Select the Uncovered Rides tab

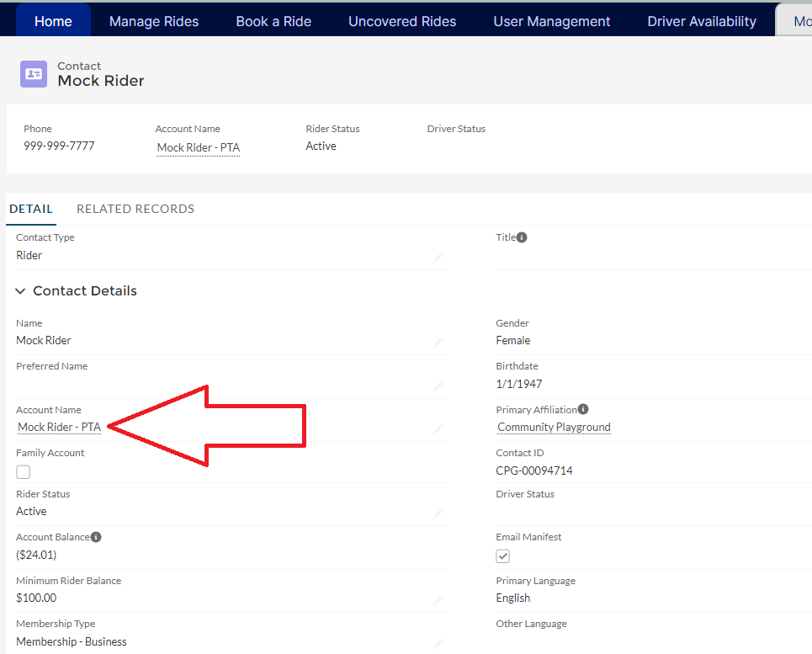point(402,21)
